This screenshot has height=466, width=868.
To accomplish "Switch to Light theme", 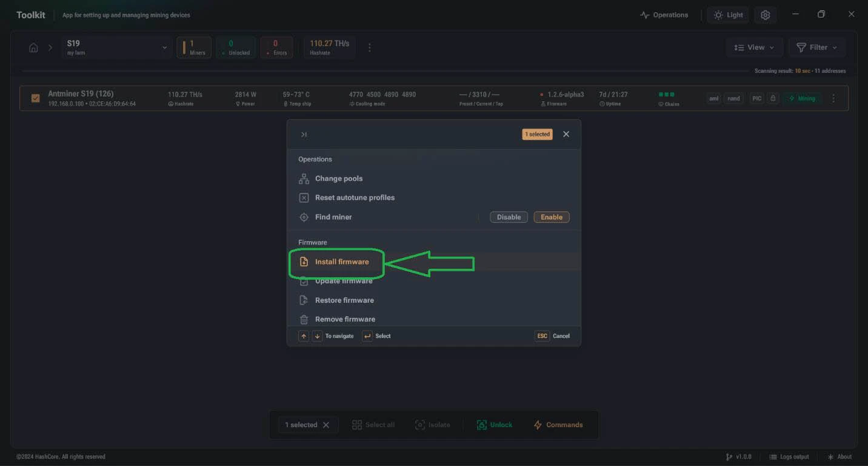I will point(728,15).
